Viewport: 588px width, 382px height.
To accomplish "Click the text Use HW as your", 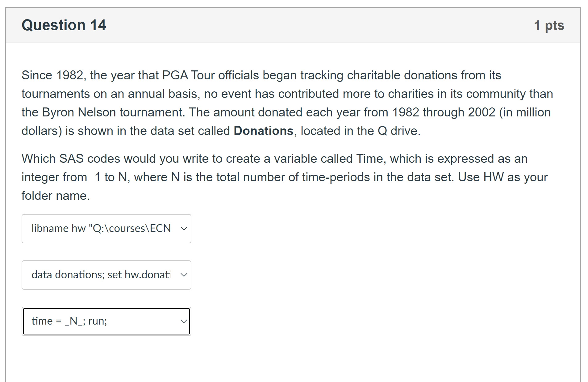I will click(503, 177).
